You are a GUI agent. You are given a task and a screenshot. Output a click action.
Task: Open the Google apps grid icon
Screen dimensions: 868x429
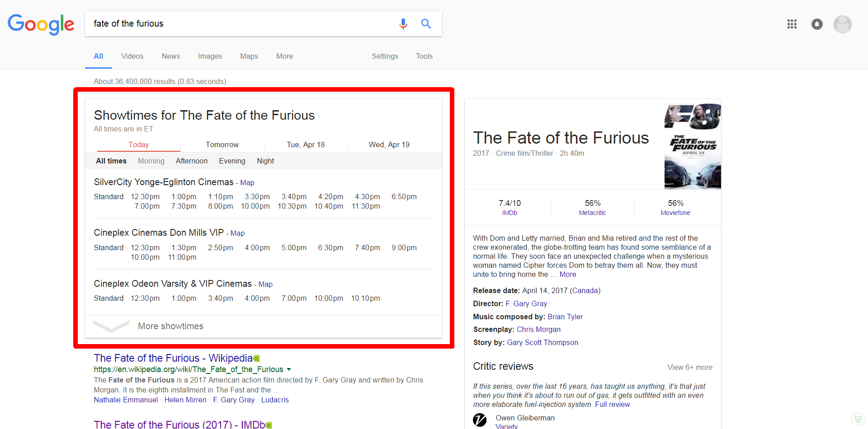(792, 24)
